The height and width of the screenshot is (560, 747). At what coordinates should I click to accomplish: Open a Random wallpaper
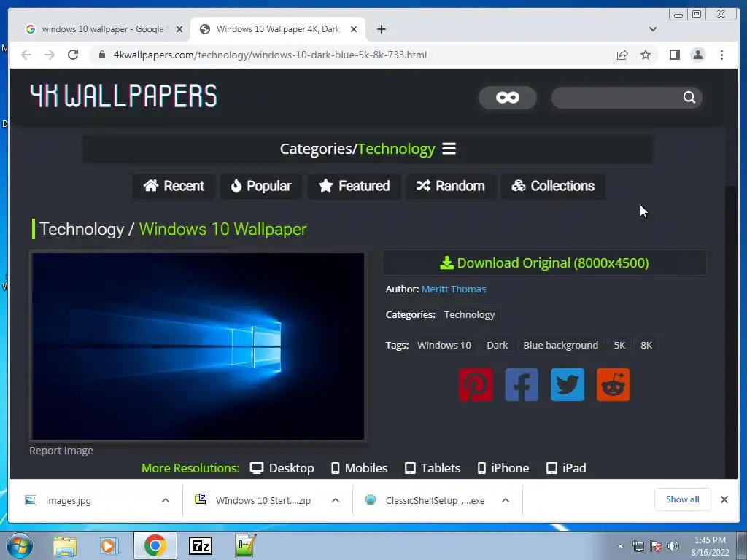[450, 186]
